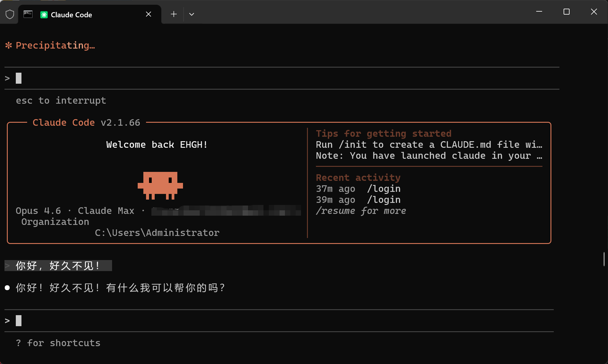The width and height of the screenshot is (608, 364).
Task: Click the Precipitating… status text
Action: pos(55,45)
